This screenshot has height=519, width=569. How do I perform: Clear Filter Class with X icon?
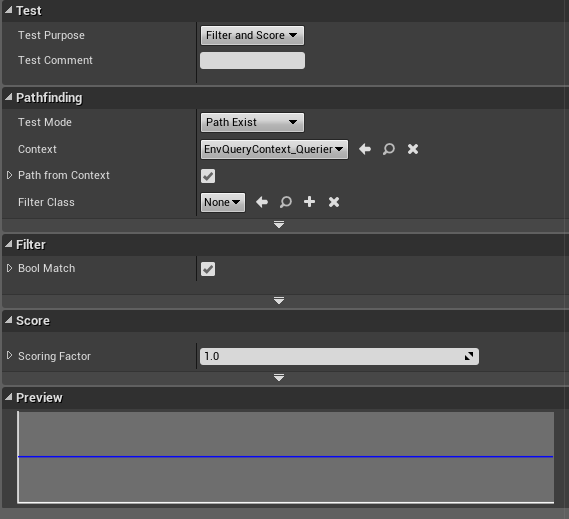click(x=334, y=202)
